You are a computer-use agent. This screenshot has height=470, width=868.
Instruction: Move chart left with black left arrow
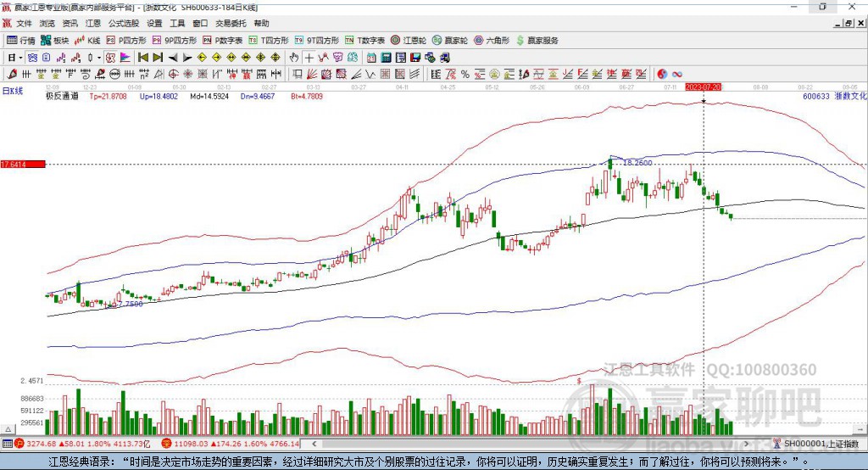point(173,58)
